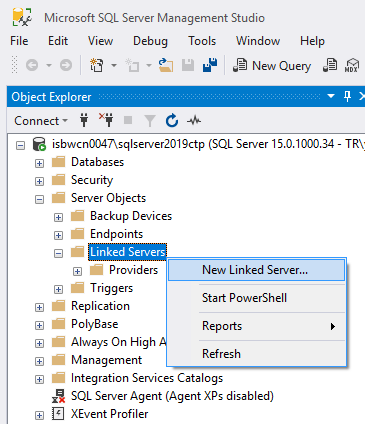Viewport: 365px width, 424px height.
Task: Click the navigate Forward arrow in toolbar
Action: coord(66,65)
